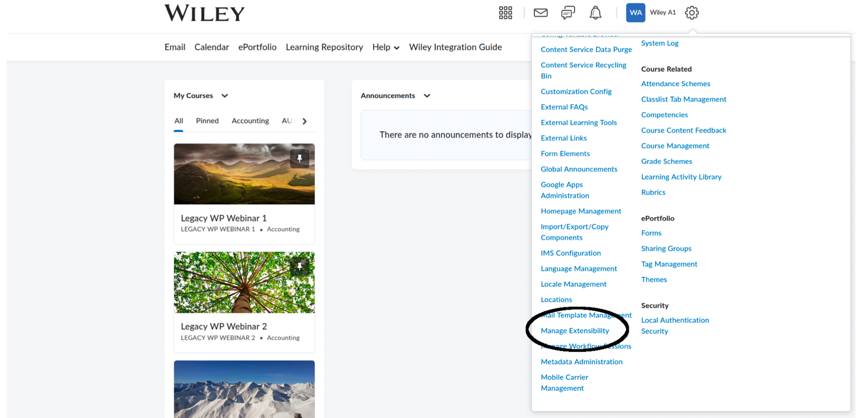Image resolution: width=868 pixels, height=418 pixels.
Task: Open External Links
Action: [563, 138]
